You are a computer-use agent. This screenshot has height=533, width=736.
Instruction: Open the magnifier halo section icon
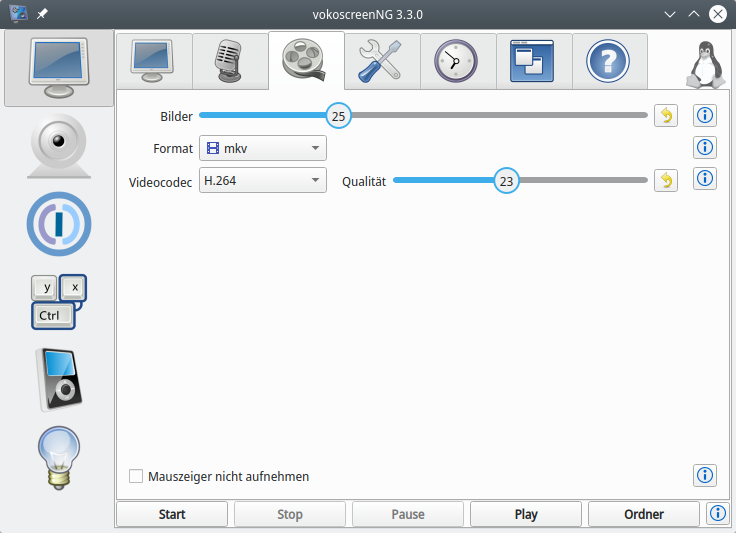[x=59, y=224]
